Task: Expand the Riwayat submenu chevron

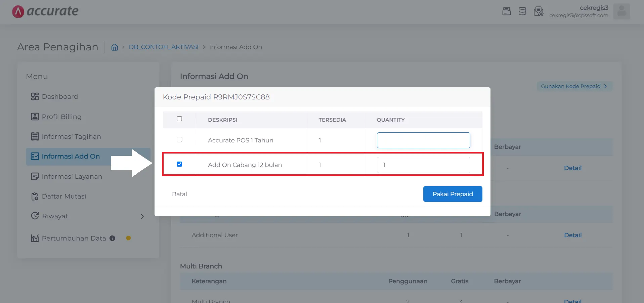Action: 142,216
